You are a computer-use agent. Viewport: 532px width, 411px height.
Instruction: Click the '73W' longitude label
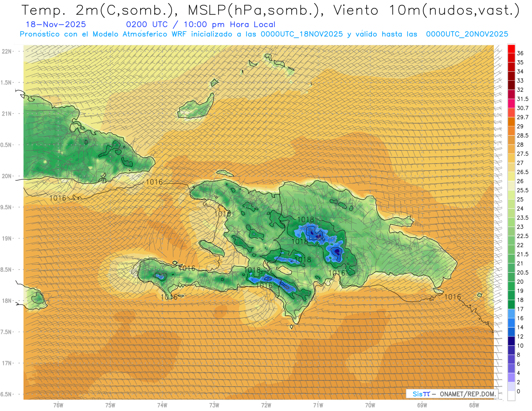[214, 405]
